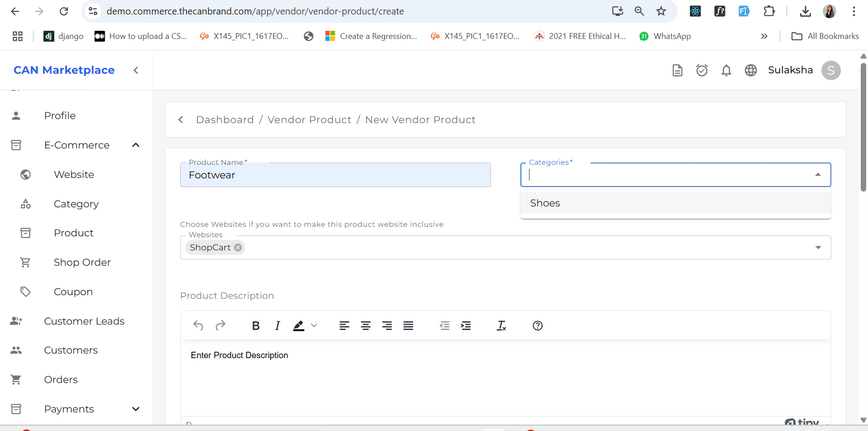Click the breadcrumb back chevron
868x431 pixels.
[x=181, y=120]
